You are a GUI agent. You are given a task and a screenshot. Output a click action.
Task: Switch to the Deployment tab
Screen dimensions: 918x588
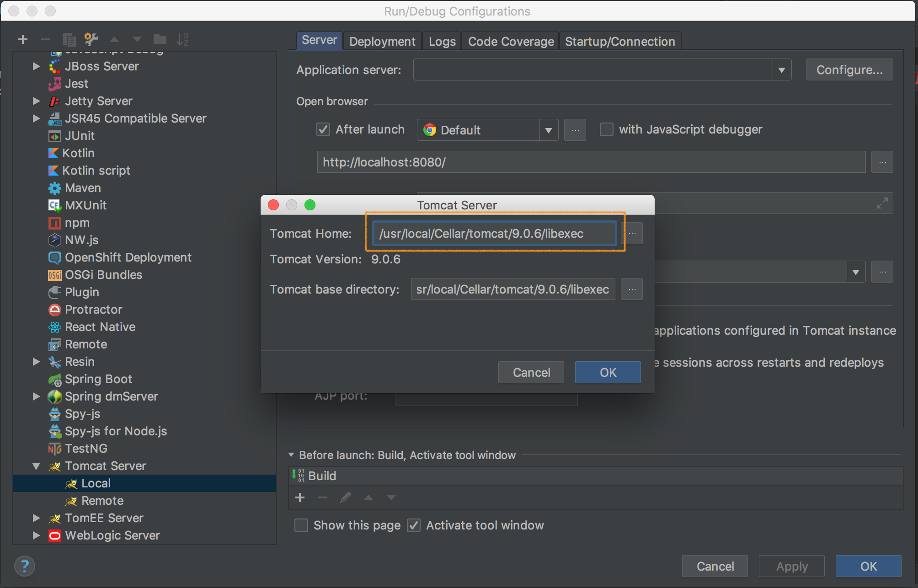coord(382,42)
